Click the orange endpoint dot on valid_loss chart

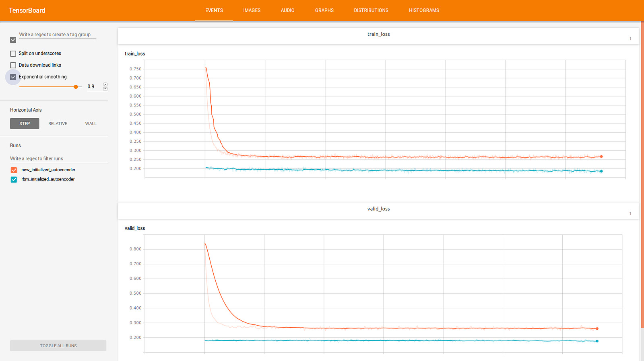(597, 328)
